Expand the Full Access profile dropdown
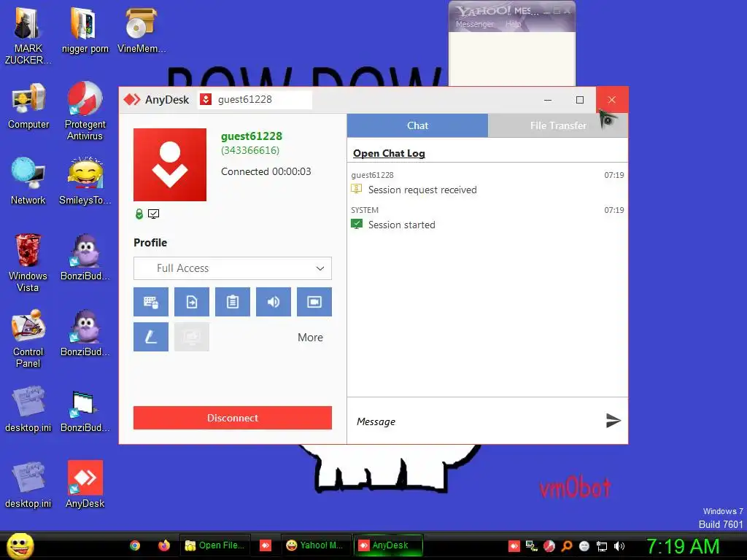Viewport: 747px width, 560px height. click(x=233, y=268)
